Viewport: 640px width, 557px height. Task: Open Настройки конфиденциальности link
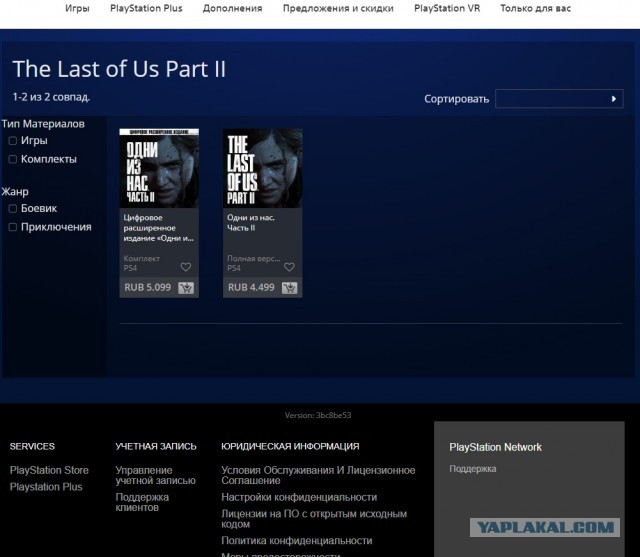tap(299, 497)
